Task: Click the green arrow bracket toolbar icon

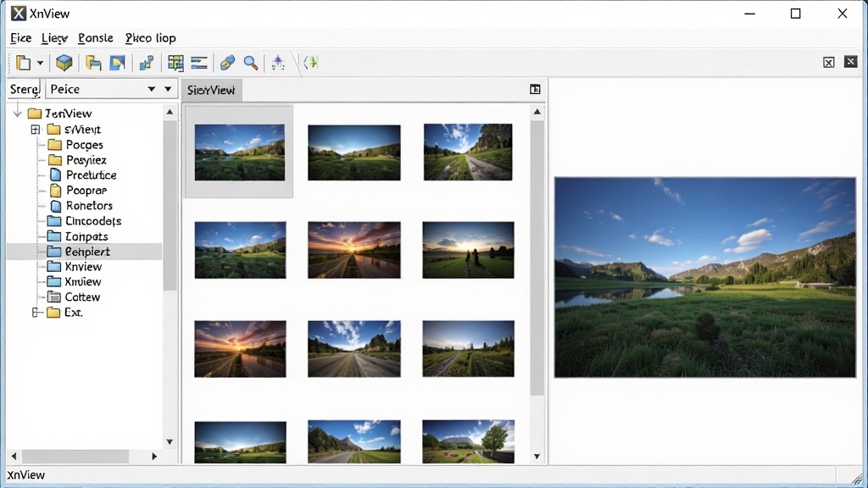Action: click(312, 63)
